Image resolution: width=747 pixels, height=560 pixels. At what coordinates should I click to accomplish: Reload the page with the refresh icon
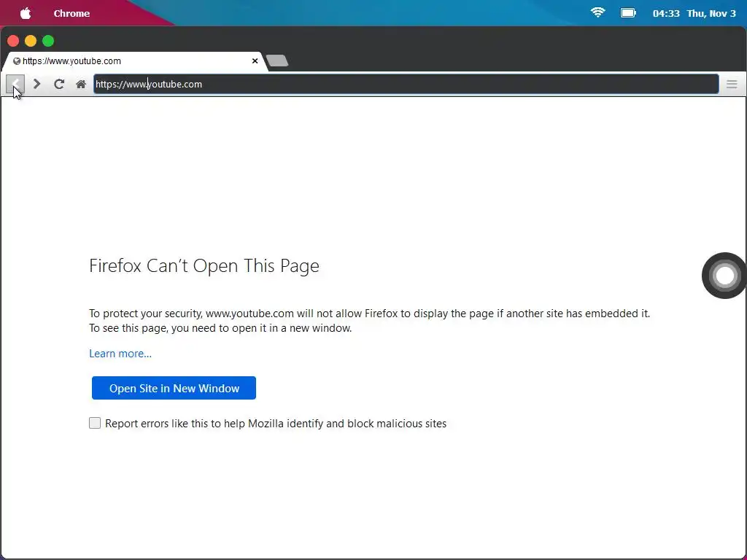tap(59, 85)
